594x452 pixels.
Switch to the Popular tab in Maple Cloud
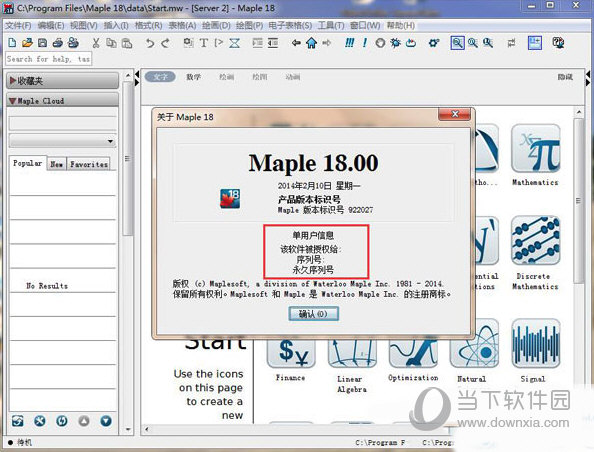[28, 163]
